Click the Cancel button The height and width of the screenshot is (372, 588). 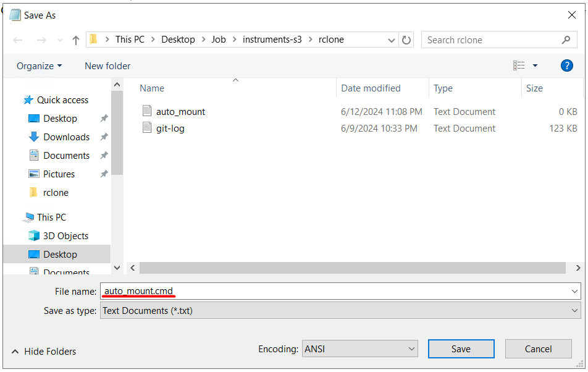click(538, 349)
